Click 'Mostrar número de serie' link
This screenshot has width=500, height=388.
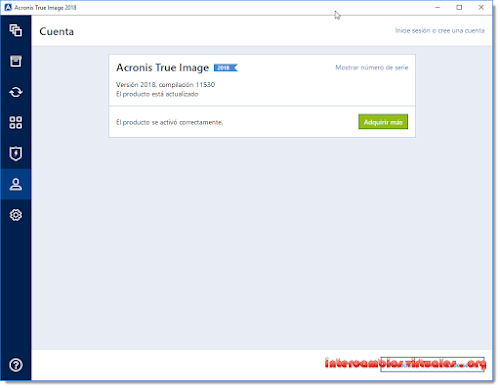372,67
